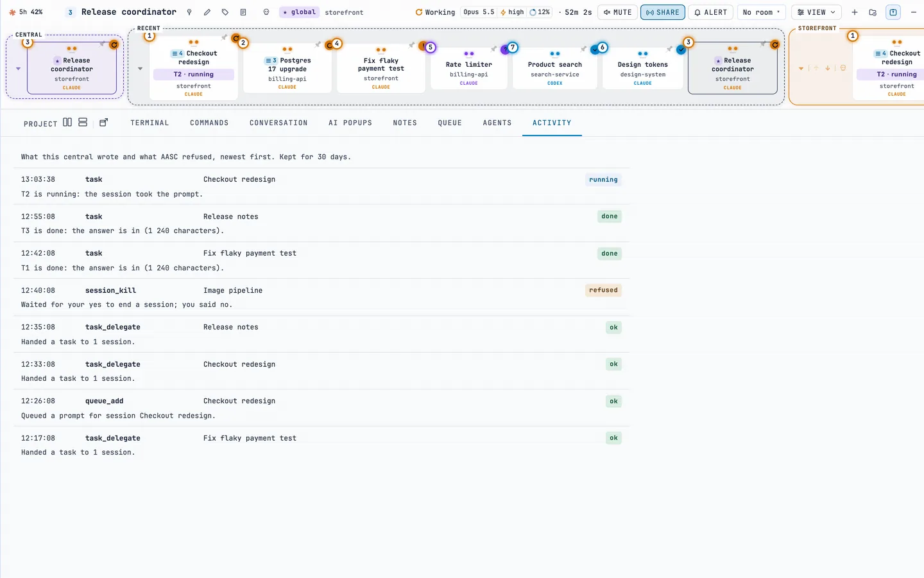Click the pin on Checkout redesign card in RECENT

click(224, 37)
